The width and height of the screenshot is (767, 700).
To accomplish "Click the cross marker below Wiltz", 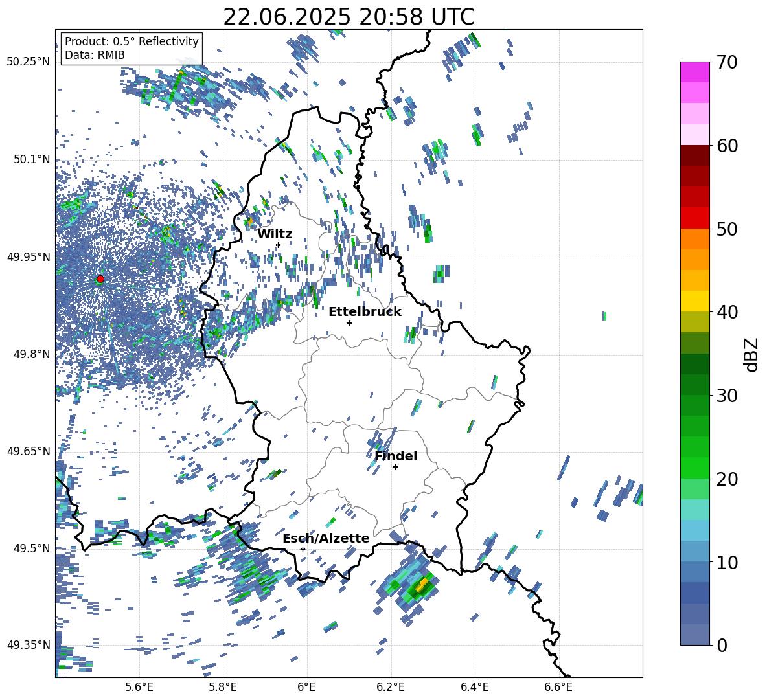I will [x=279, y=245].
